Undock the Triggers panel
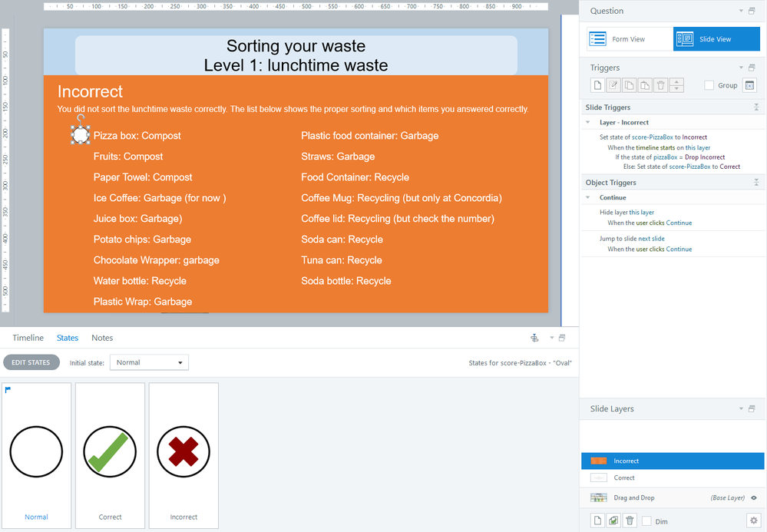This screenshot has width=767, height=532. pos(752,68)
